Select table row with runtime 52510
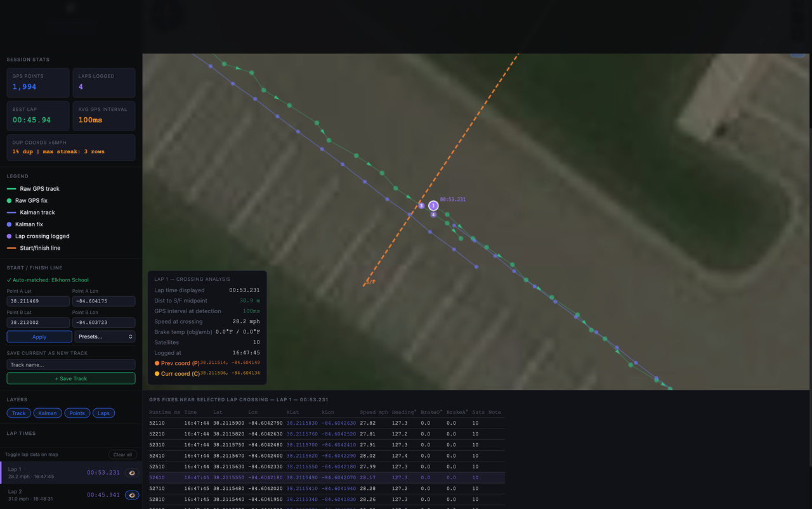 [x=327, y=467]
